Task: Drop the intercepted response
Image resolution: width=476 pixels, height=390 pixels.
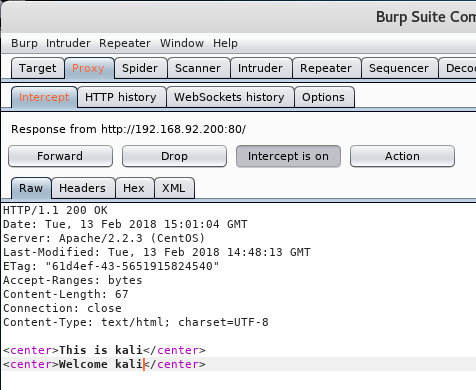Action: pyautogui.click(x=174, y=156)
